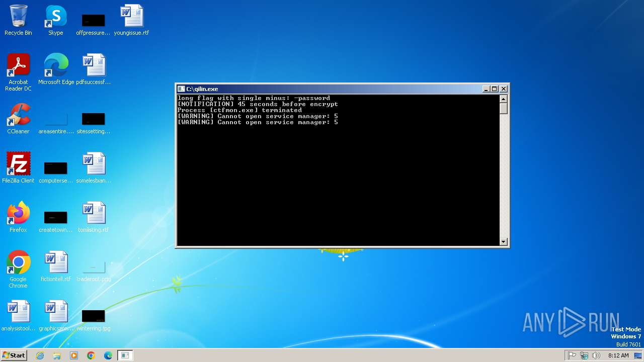
Task: Open youngissue.rtf document
Action: 131,20
